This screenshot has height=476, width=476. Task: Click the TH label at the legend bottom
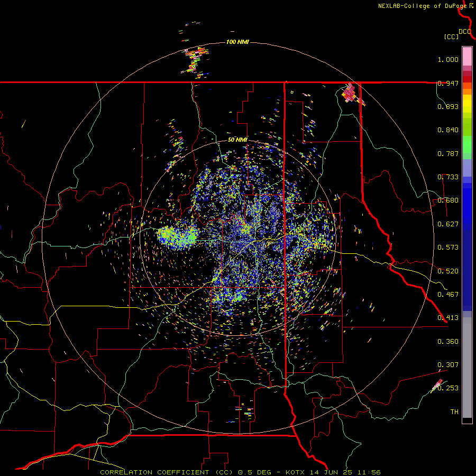coord(454,412)
